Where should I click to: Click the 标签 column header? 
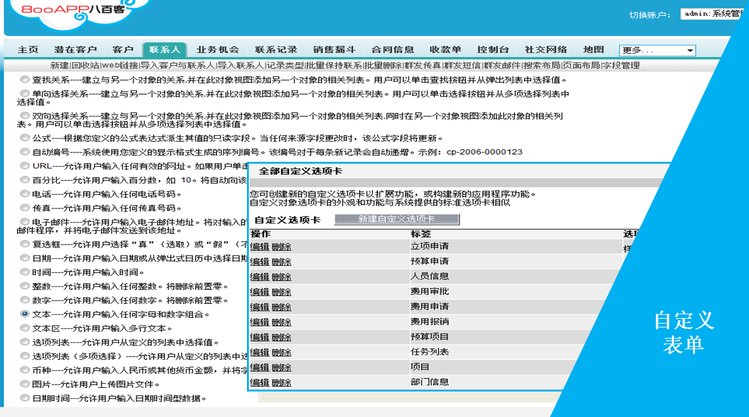click(x=420, y=234)
